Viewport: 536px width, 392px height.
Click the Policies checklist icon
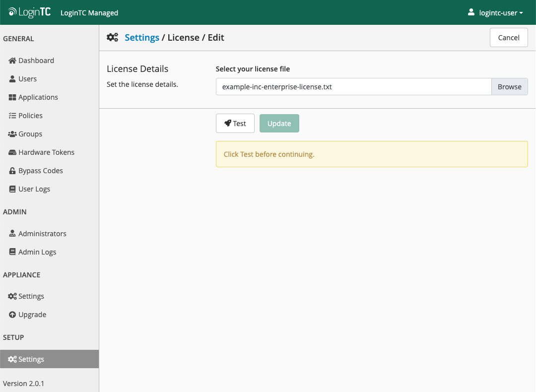[x=12, y=116]
